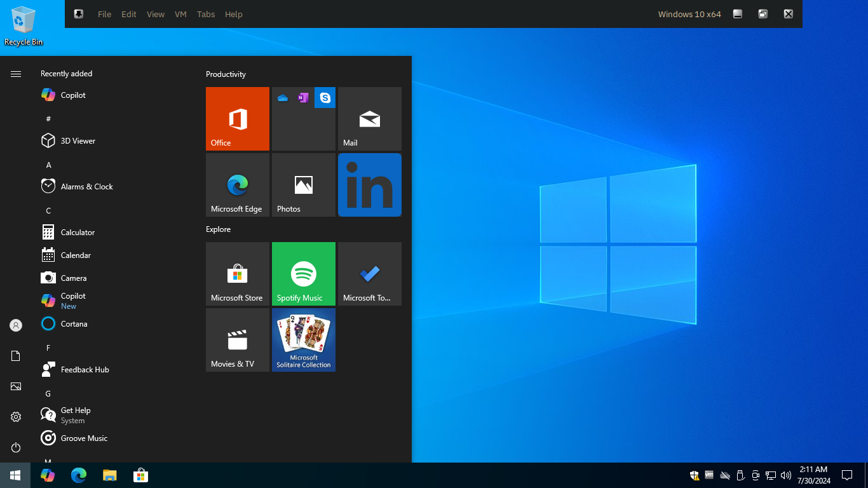Open volume control in tray

click(786, 475)
